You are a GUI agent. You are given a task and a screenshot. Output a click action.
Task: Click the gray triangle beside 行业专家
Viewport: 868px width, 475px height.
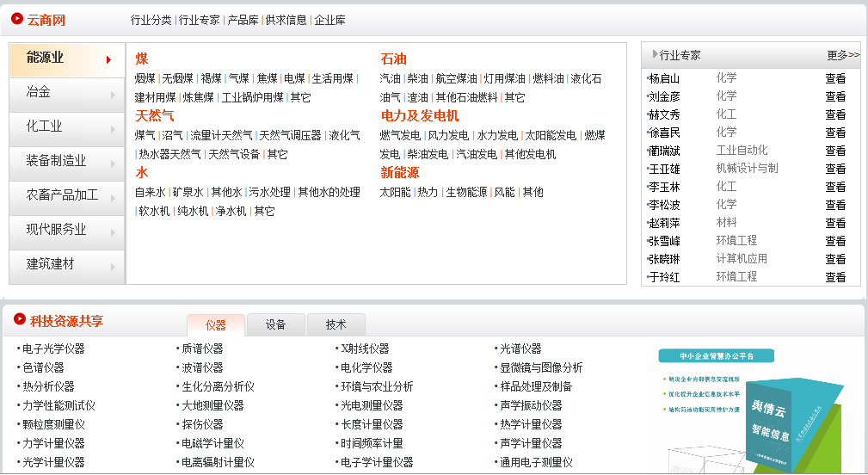655,54
